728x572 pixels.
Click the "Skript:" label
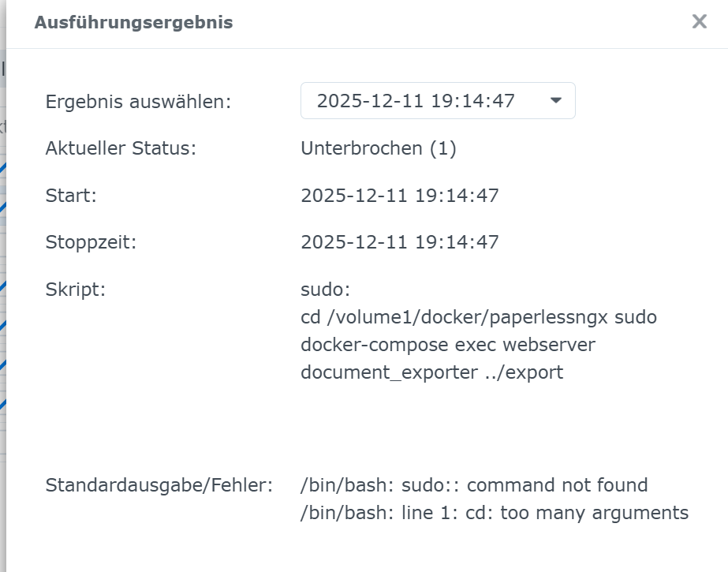click(x=76, y=289)
